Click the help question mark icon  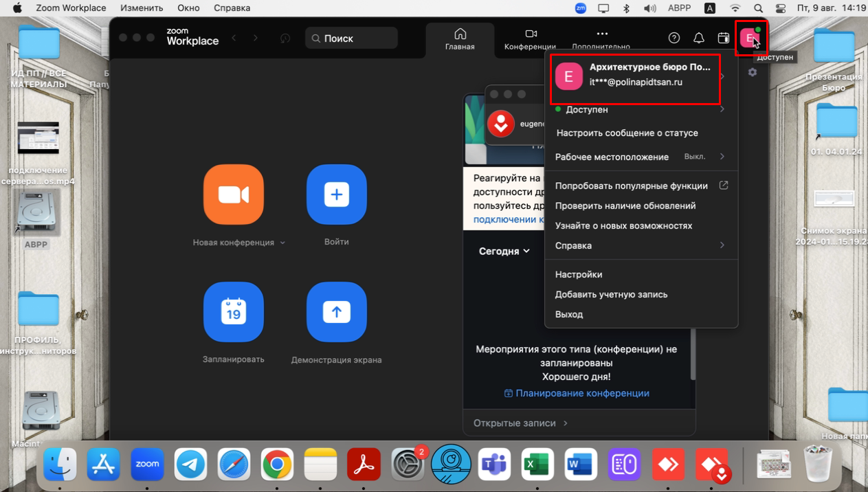click(674, 38)
